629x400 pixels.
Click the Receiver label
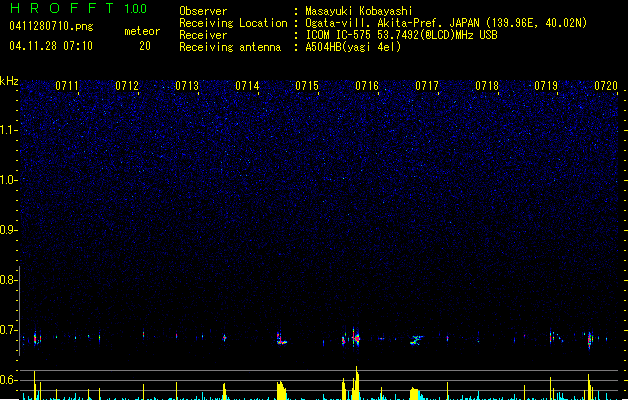[x=203, y=35]
